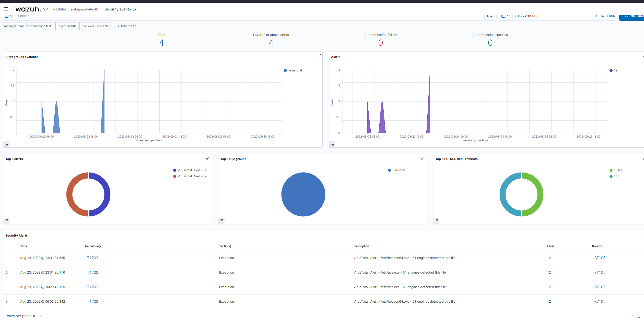Viewport: 644px width, 320px height.
Task: Click the Authentication success count
Action: (490, 43)
